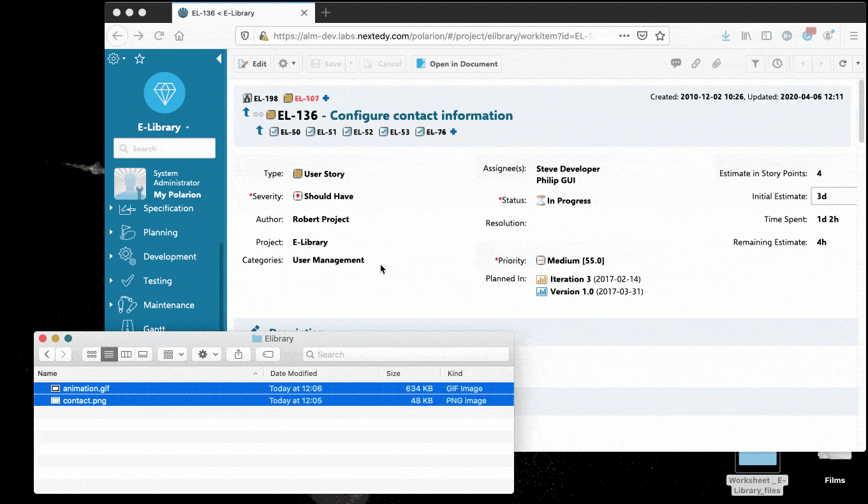Open the Testing topic
Image resolution: width=868 pixels, height=504 pixels.
click(x=158, y=281)
